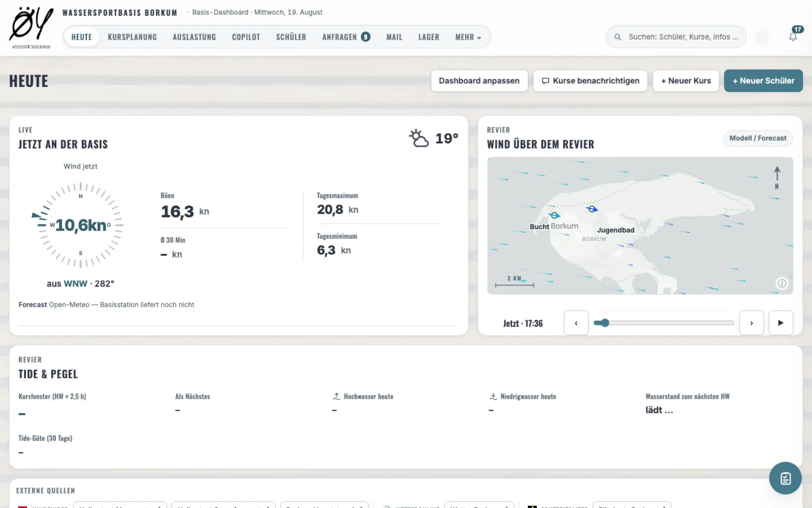The height and width of the screenshot is (508, 812).
Task: Open the map info icon
Action: 782,283
